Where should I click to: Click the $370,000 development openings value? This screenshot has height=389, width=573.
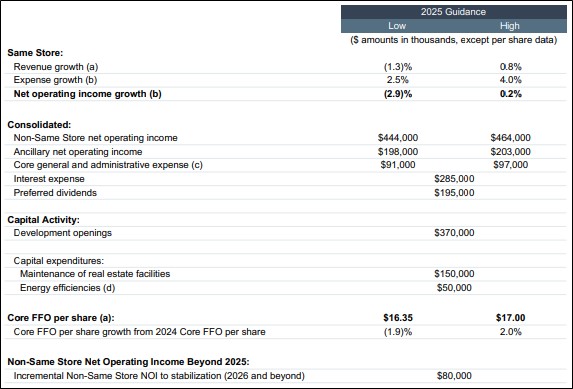(x=454, y=233)
